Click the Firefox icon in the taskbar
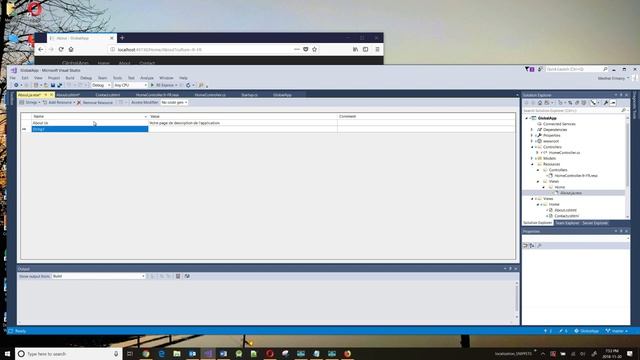 (x=347, y=354)
